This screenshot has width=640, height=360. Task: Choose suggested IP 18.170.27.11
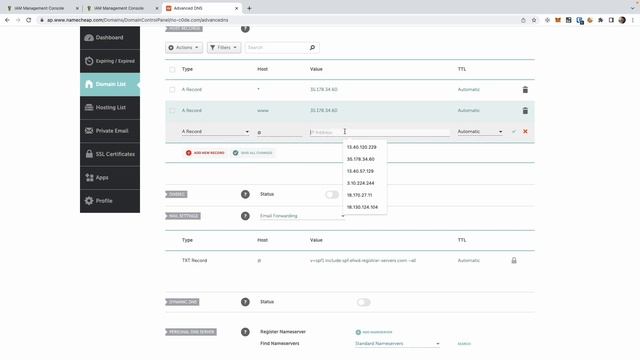pyautogui.click(x=360, y=195)
